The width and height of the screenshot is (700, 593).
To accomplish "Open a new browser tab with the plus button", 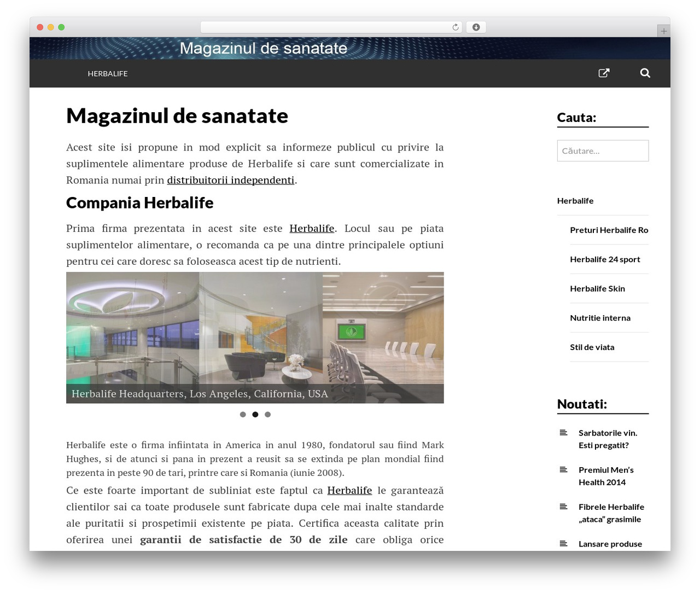I will (663, 31).
